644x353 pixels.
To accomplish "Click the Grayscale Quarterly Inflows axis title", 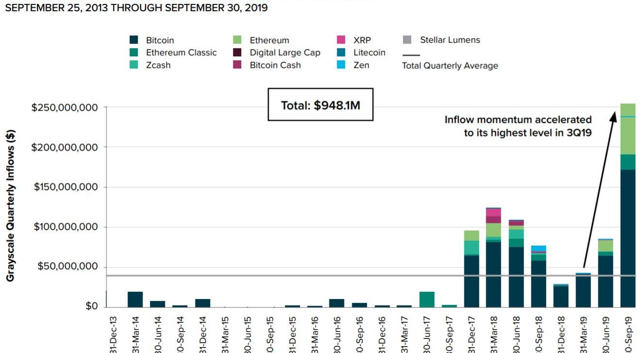I will point(11,205).
